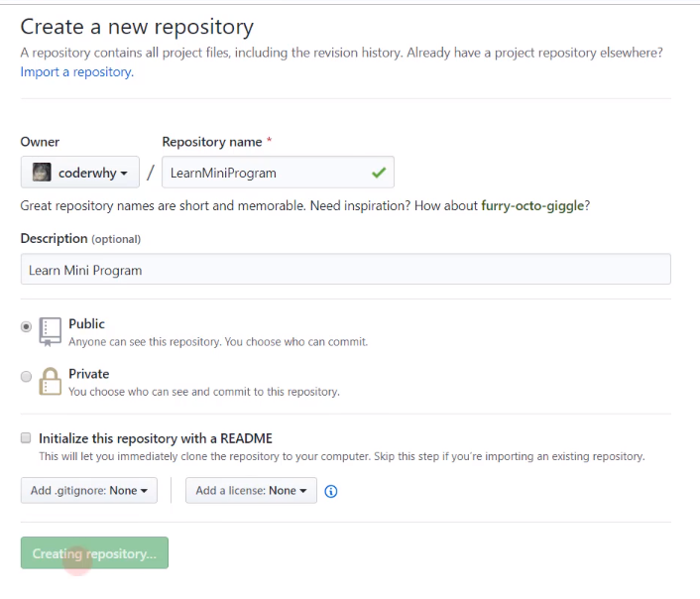This screenshot has height=599, width=700.
Task: Click the Create a new repository heading
Action: pyautogui.click(x=137, y=27)
